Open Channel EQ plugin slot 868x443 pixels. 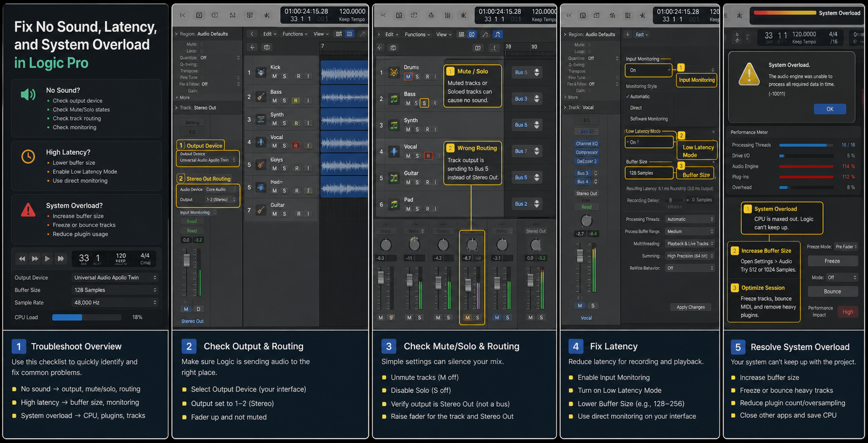pyautogui.click(x=586, y=144)
